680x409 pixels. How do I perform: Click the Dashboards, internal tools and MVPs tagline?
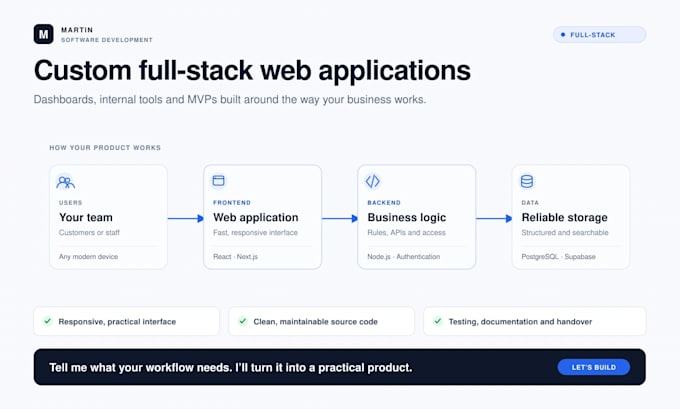tap(230, 99)
